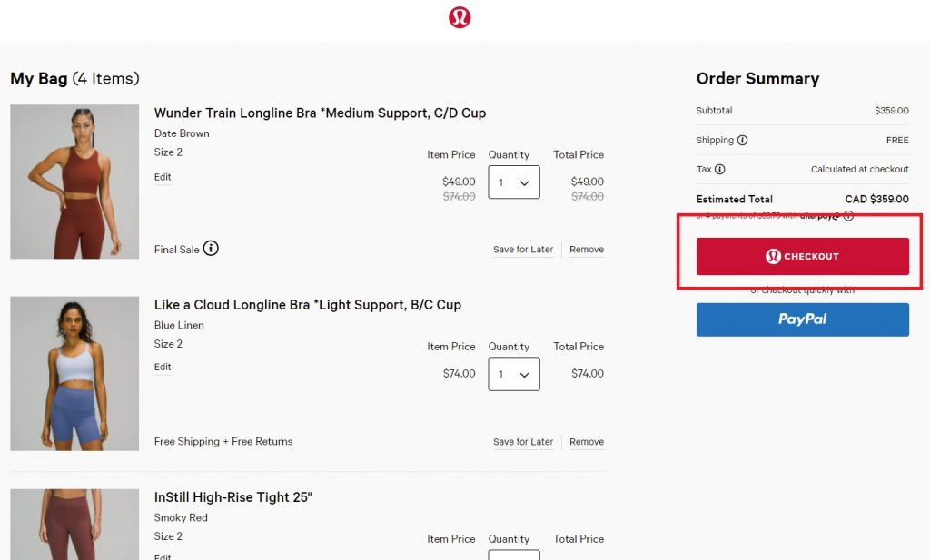
Task: Open Like a Cloud Bra product image
Action: (x=74, y=373)
